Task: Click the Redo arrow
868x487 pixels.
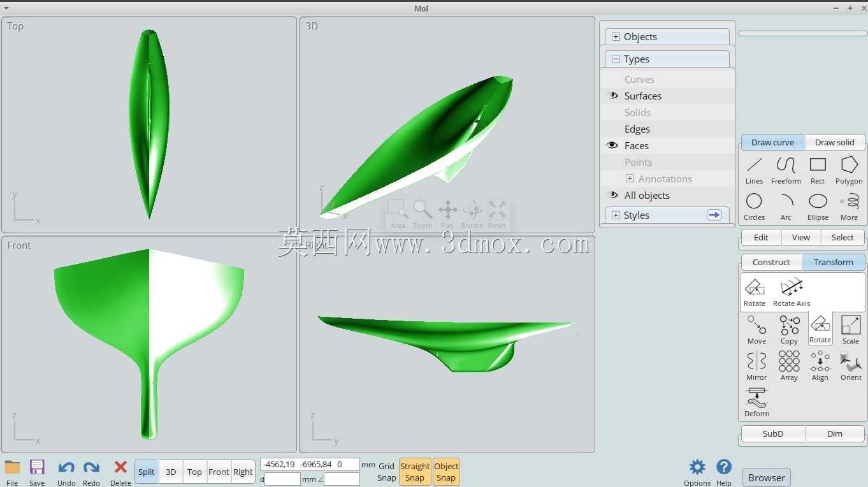Action: click(91, 472)
